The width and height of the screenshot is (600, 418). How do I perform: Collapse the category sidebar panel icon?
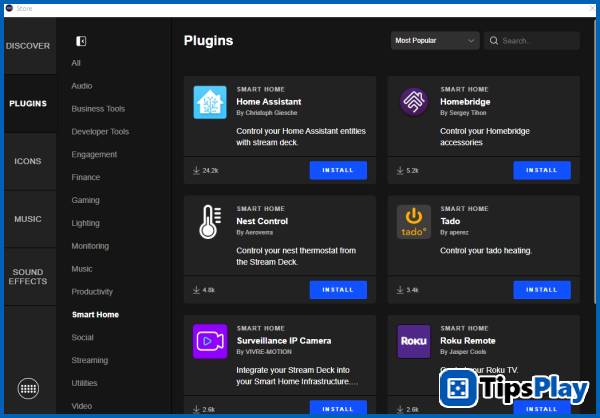[x=81, y=41]
